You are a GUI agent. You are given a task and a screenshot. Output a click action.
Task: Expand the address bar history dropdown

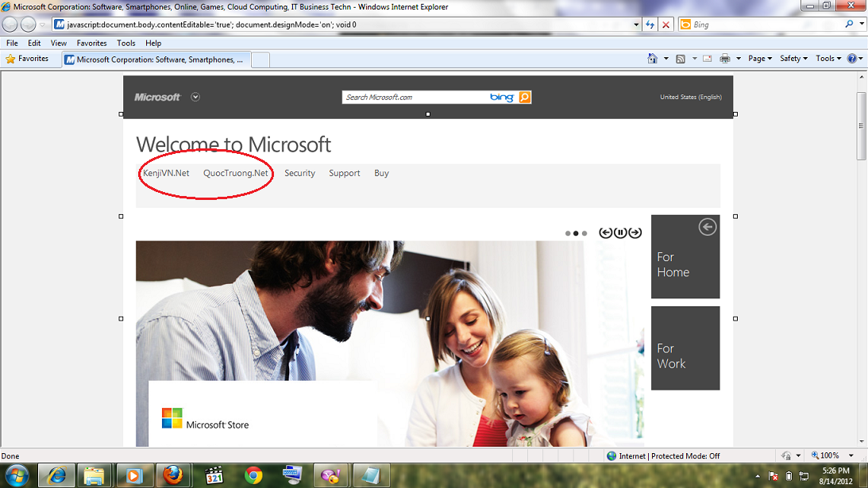coord(636,25)
